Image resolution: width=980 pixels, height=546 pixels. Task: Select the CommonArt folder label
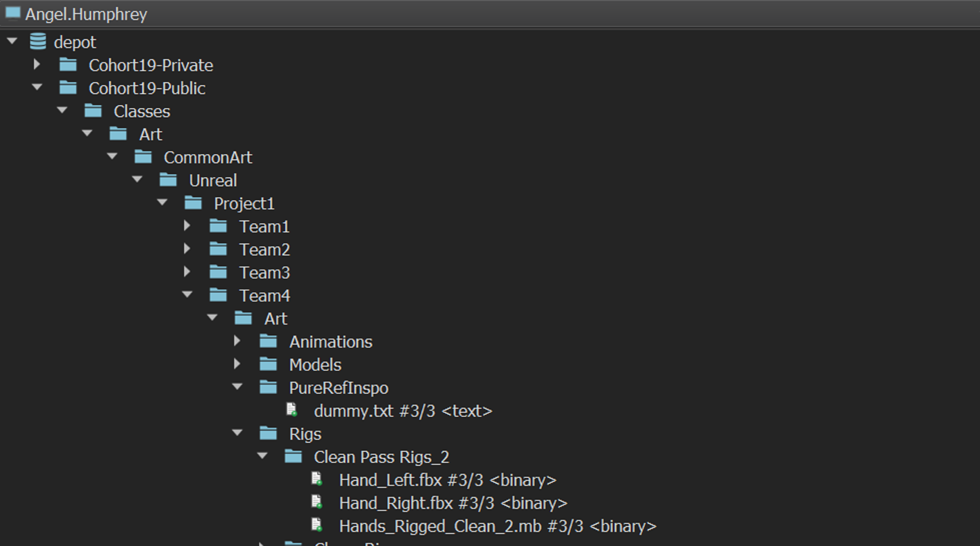tap(208, 157)
